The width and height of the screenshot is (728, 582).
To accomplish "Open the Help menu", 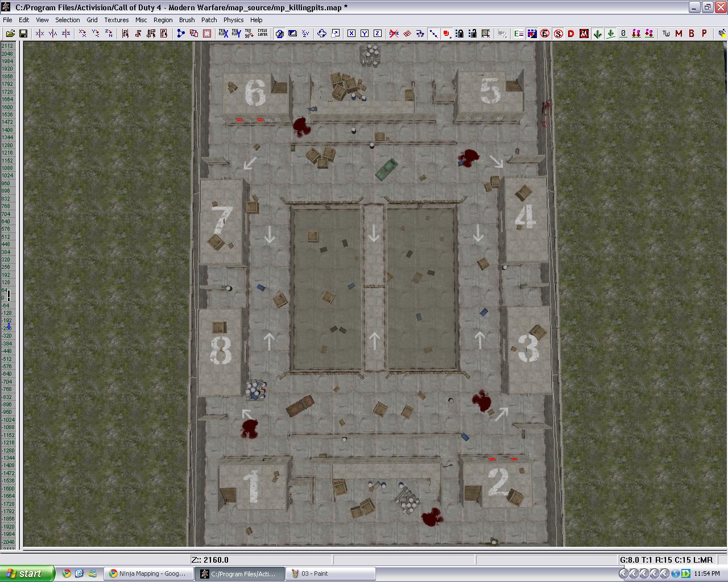I will [x=257, y=20].
